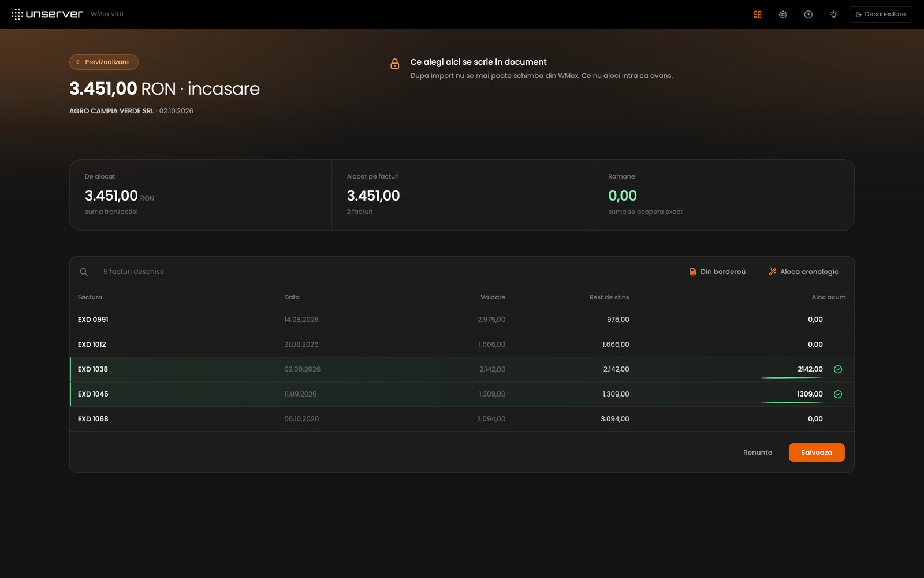Click Din borderou button

(717, 272)
